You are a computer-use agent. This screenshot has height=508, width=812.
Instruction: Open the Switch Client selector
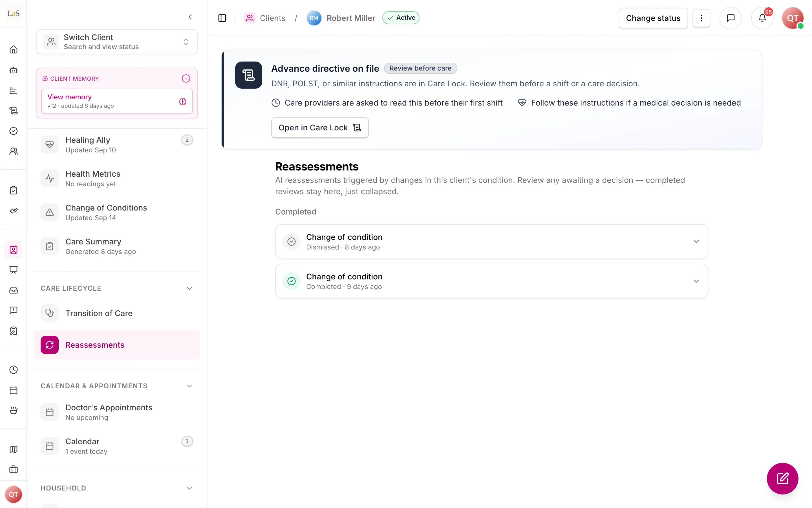coord(117,42)
